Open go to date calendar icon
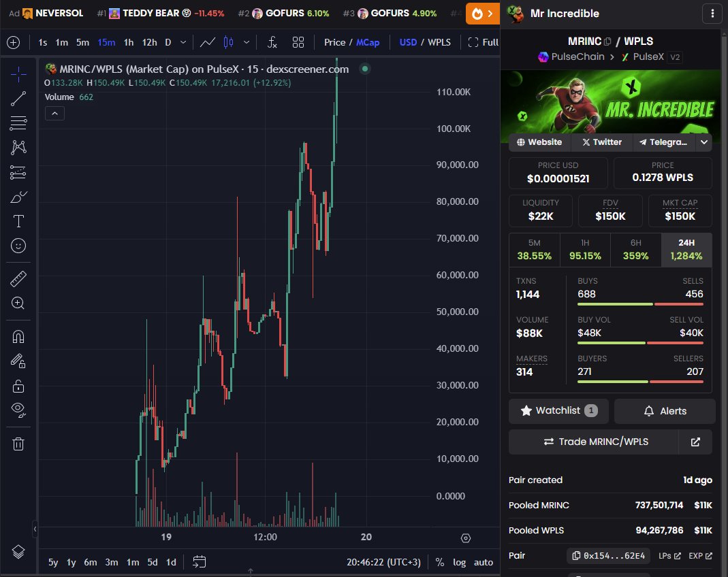The image size is (728, 577). [x=199, y=562]
